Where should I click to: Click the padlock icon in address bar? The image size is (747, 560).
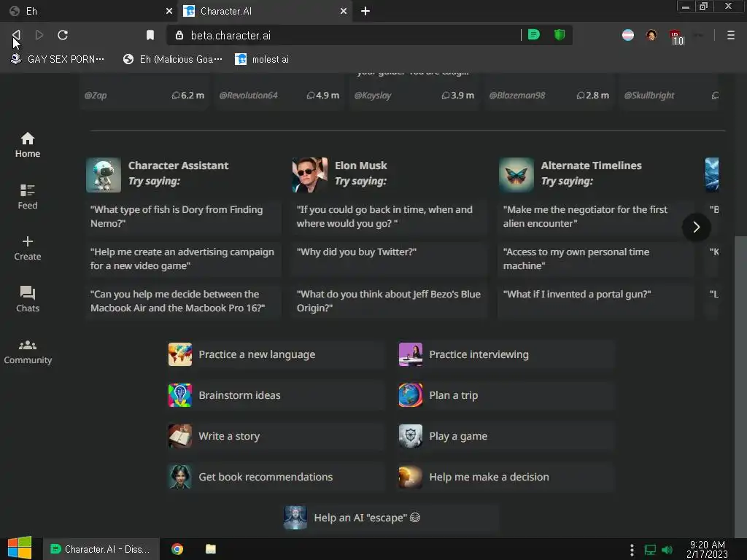coord(179,35)
